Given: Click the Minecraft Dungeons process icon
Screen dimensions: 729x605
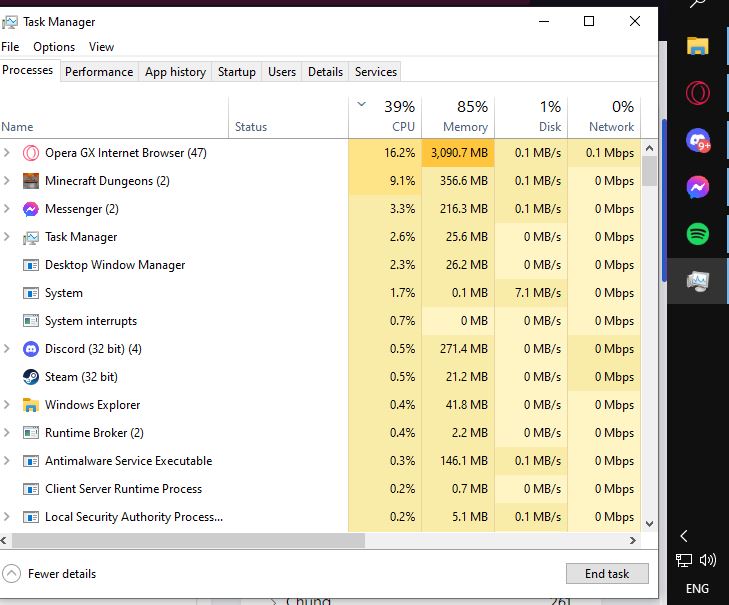Looking at the screenshot, I should click(x=31, y=181).
